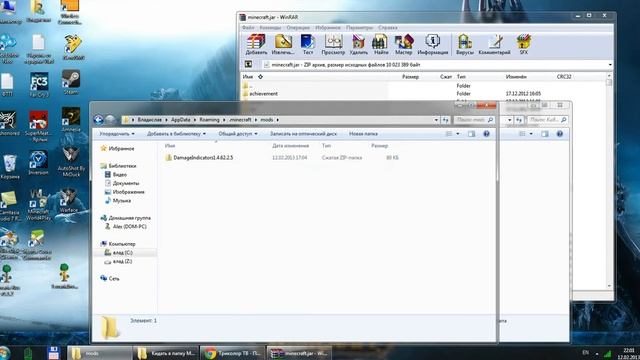Open the Избранное menu in WinRAR
Image resolution: width=640 pixels, height=360 pixels.
pyautogui.click(x=328, y=28)
